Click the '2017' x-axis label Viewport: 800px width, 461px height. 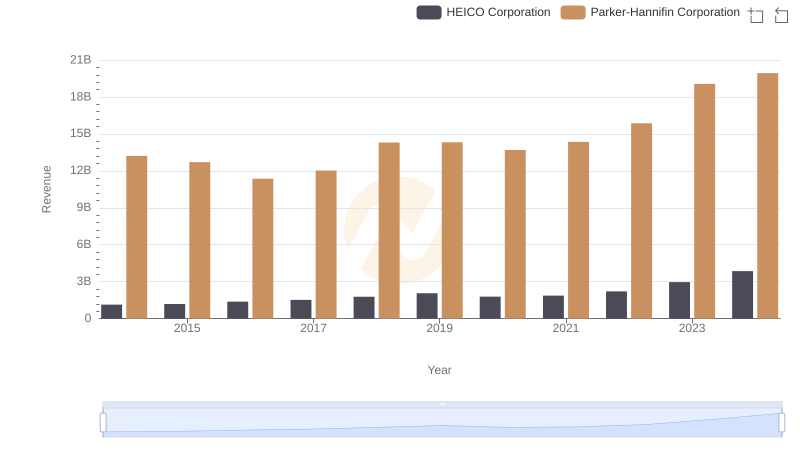[313, 328]
